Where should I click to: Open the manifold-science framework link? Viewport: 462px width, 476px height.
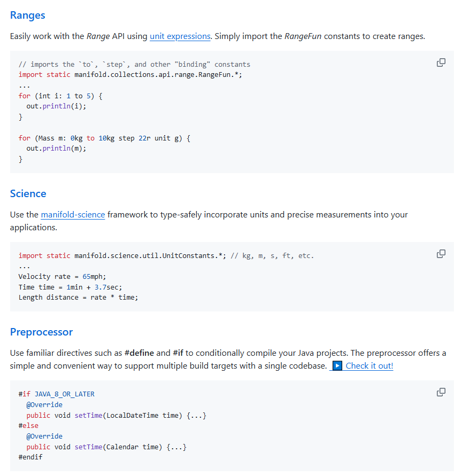click(73, 215)
